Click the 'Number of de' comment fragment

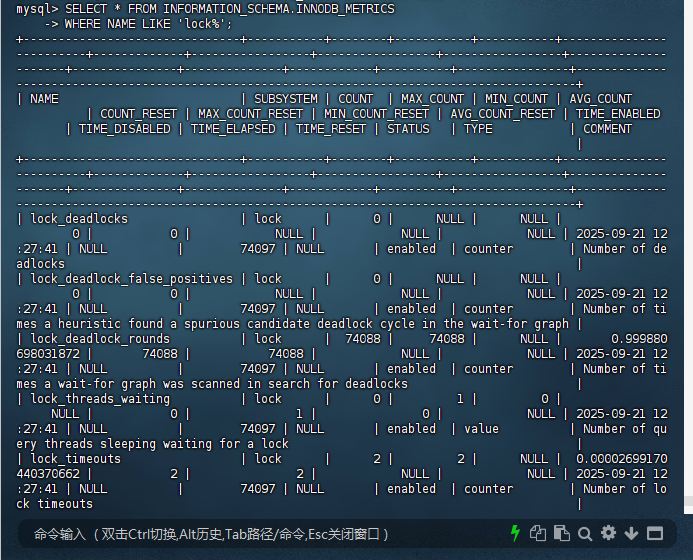point(625,249)
